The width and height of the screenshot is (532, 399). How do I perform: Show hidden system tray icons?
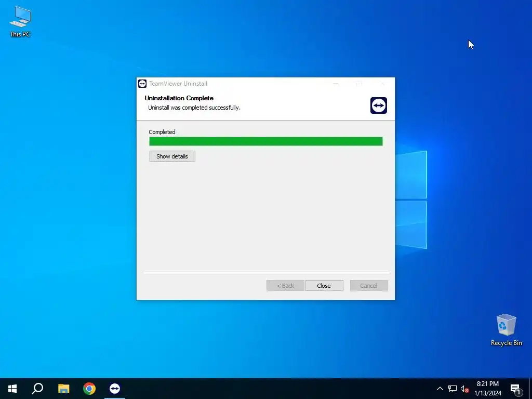click(440, 389)
